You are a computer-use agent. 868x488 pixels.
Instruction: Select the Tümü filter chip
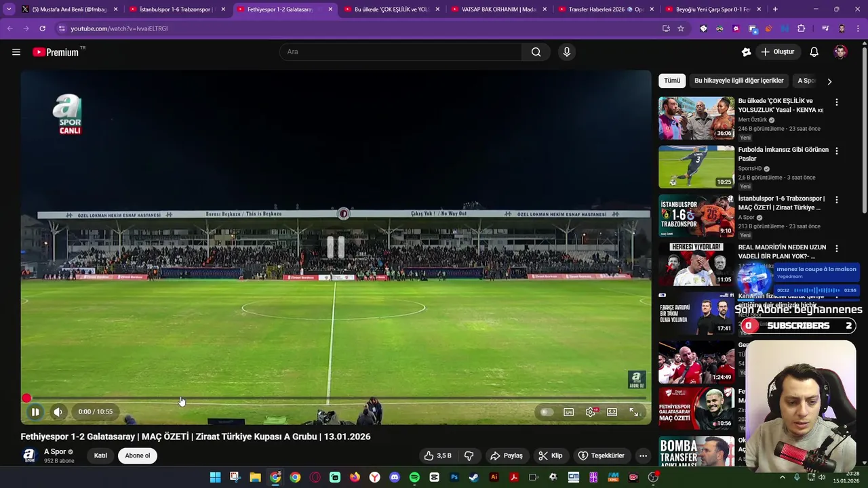[x=672, y=81]
